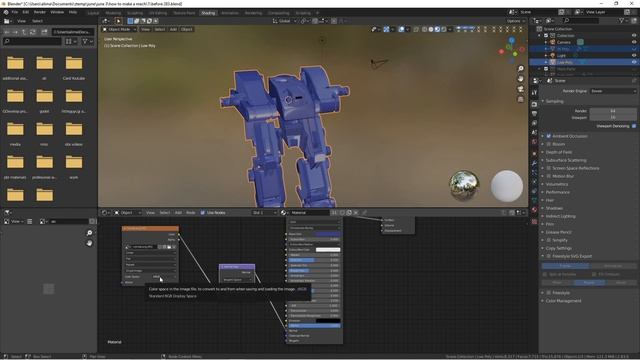Open the Slot 1 material slot dropdown
Screen dimensions: 640x360
[264, 213]
